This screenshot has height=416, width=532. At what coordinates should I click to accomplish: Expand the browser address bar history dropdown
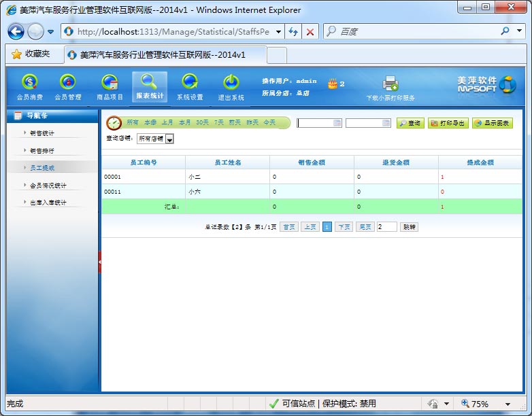tap(279, 32)
